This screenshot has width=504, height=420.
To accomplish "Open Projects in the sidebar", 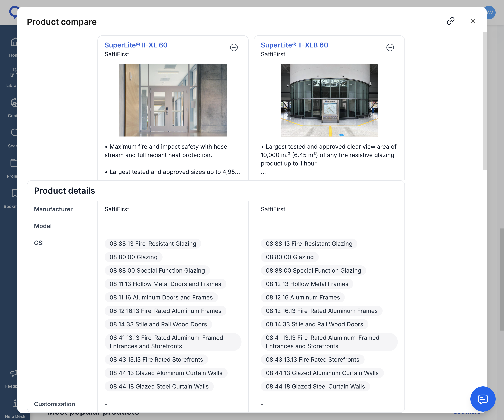I will click(x=12, y=168).
